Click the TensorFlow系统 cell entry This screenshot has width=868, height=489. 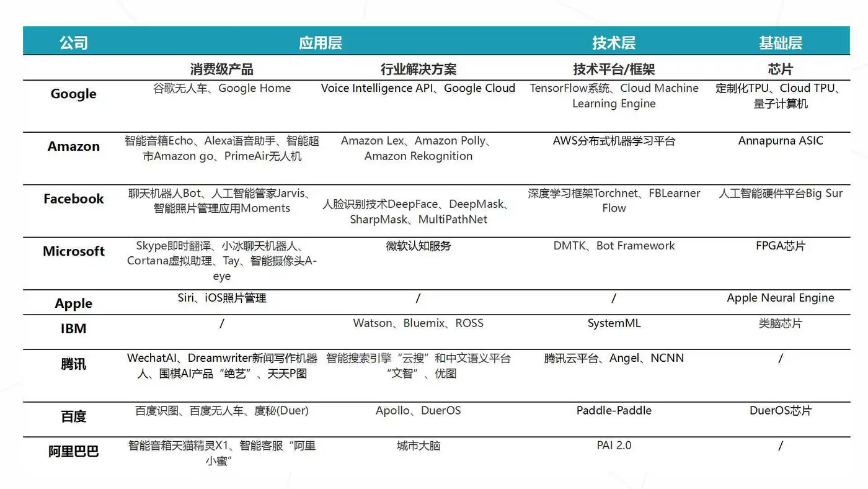[x=614, y=96]
